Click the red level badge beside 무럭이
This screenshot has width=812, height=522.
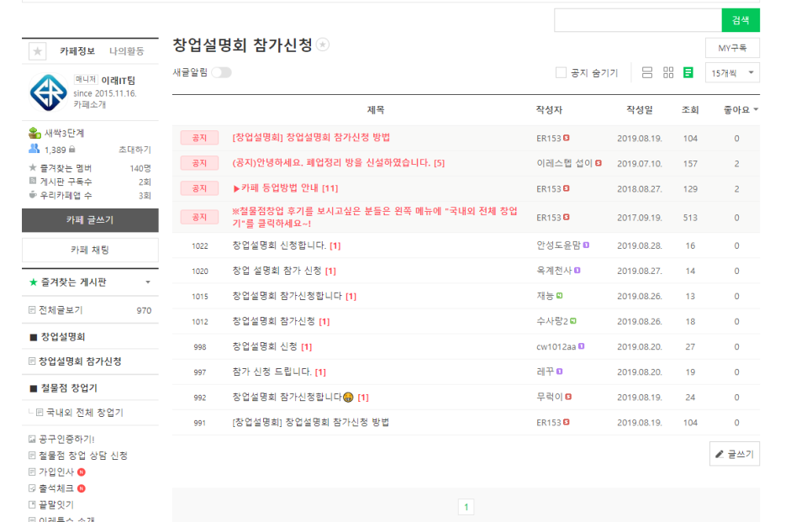(x=568, y=397)
